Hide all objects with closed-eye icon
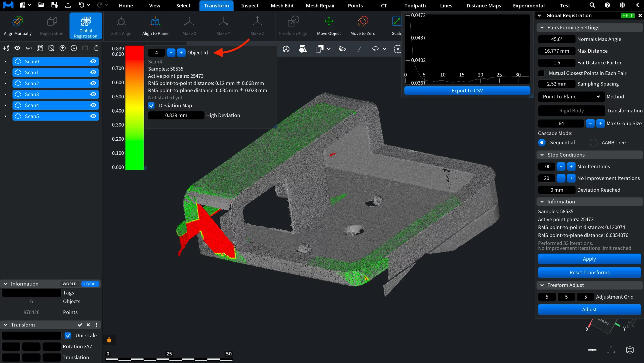644x363 pixels. (29, 48)
